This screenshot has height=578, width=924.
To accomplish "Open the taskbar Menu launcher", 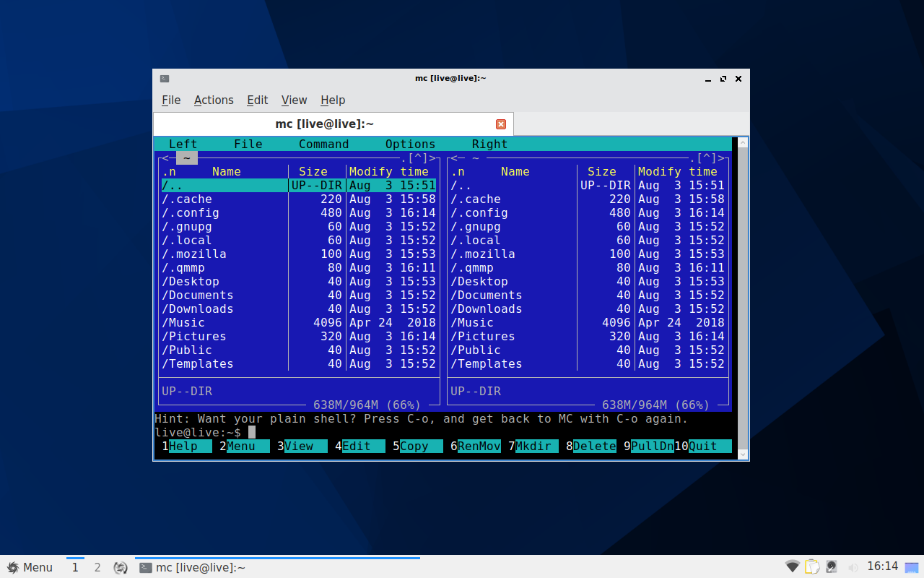I will coord(30,567).
